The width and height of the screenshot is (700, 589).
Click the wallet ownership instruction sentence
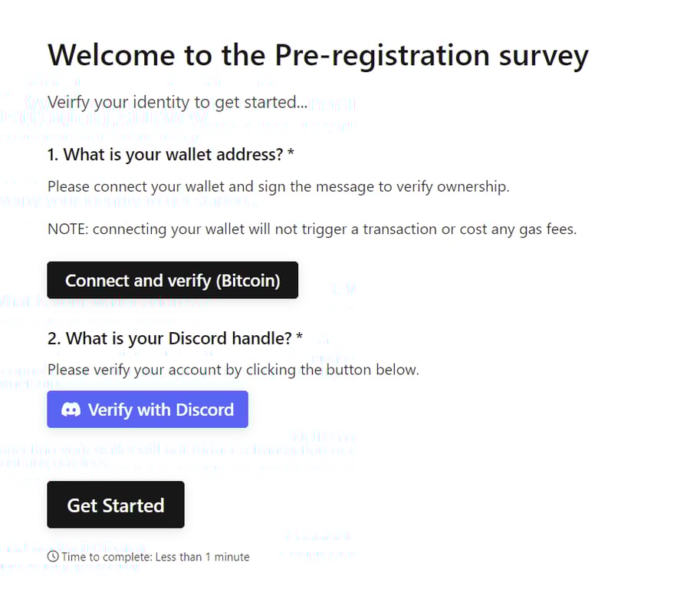tap(278, 186)
